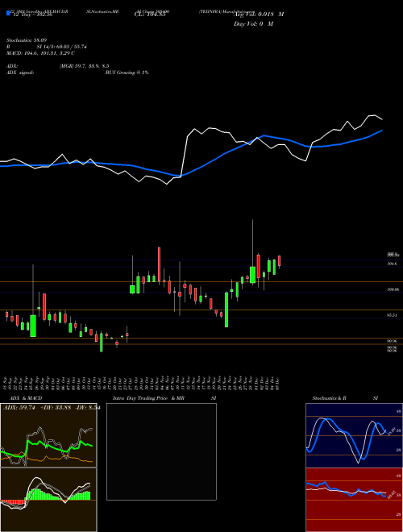Click the 'Day Vol: 0 M' value
Screen dimensions: 403x532
coord(253,24)
